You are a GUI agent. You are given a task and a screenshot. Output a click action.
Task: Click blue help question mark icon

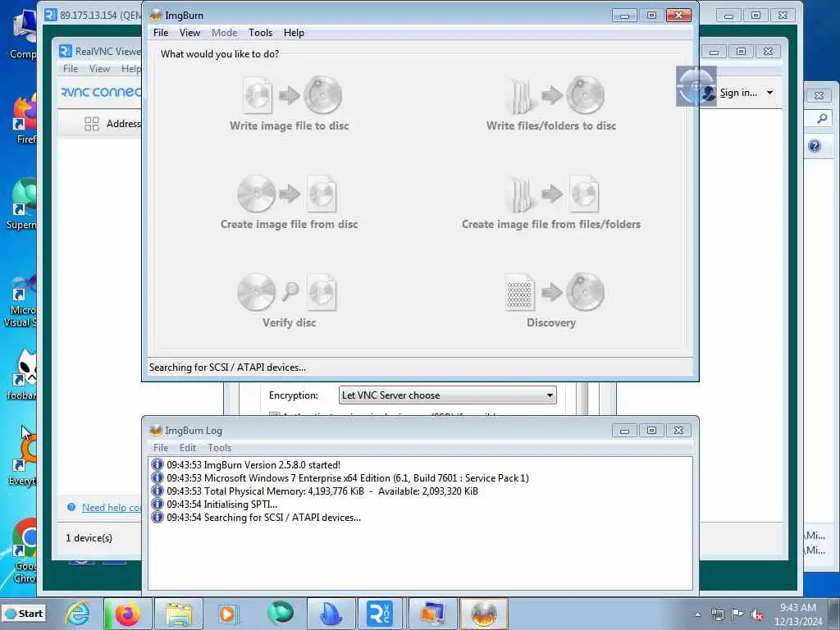[815, 146]
